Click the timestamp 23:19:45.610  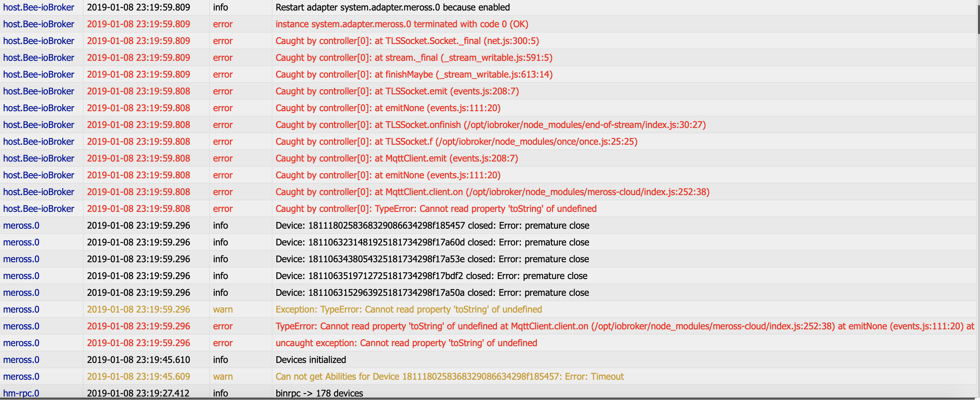pyautogui.click(x=138, y=359)
